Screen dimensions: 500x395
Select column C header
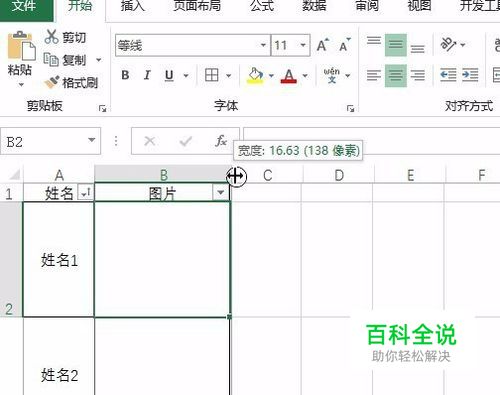click(268, 175)
